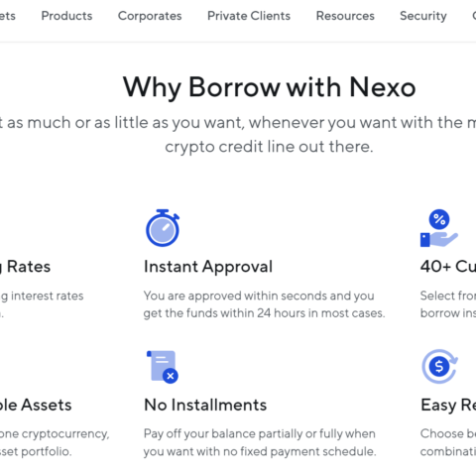Screen dimensions: 476x476
Task: Click the No Installments document icon
Action: pos(163,367)
